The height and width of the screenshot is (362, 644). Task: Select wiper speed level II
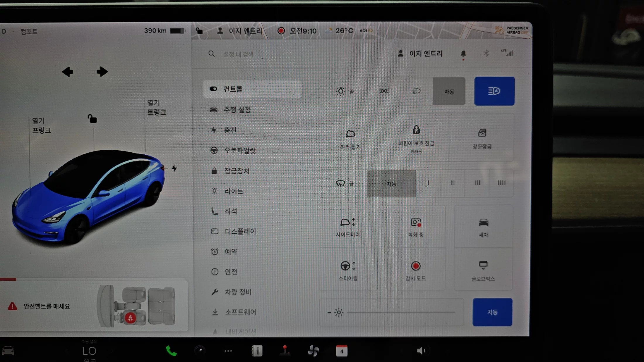coord(453,183)
